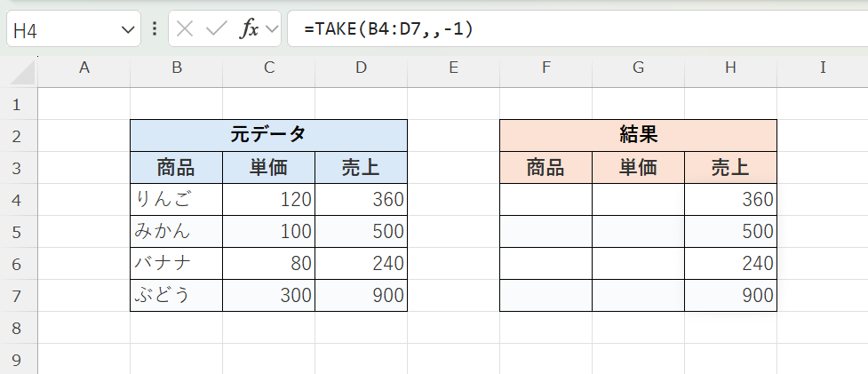The height and width of the screenshot is (374, 868).
Task: Select the column B header
Action: pos(176,68)
